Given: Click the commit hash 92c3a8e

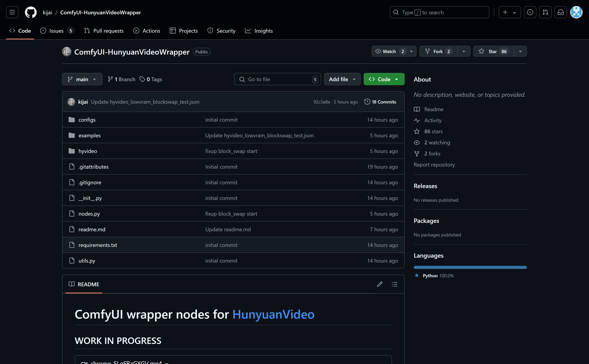Looking at the screenshot, I should tap(322, 102).
